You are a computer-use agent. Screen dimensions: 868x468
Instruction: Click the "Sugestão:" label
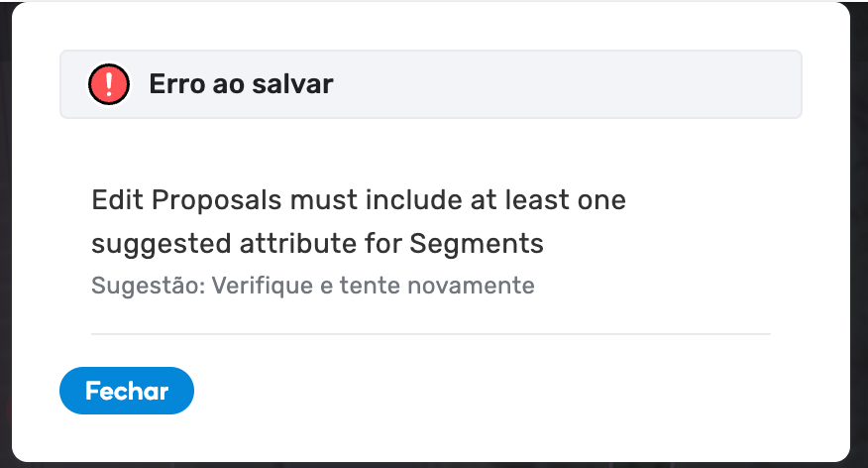pyautogui.click(x=135, y=287)
